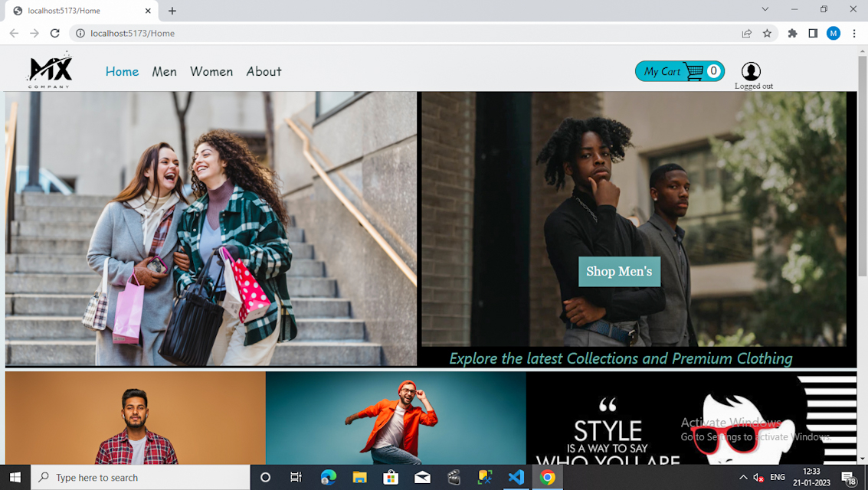
Task: Open the My Cart button
Action: click(662, 71)
